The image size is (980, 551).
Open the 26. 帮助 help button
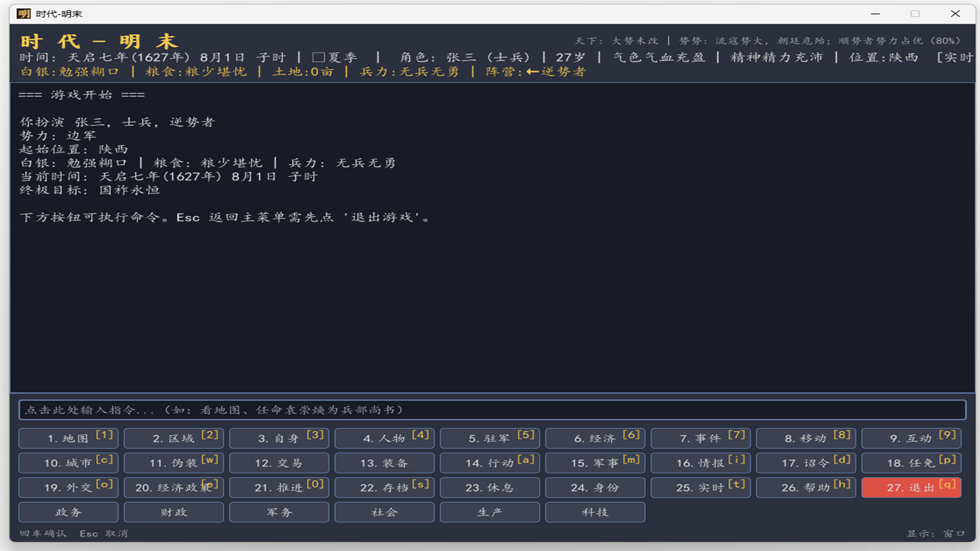806,487
